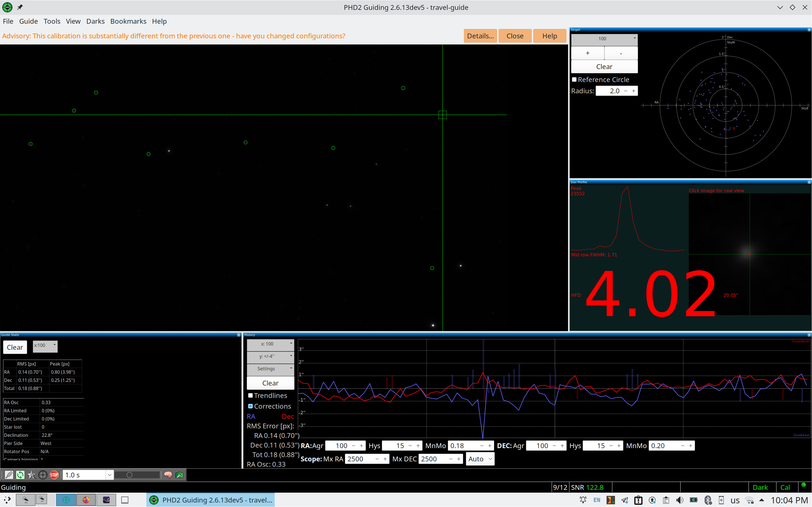Open the exposure time 1.0 s dropdown
The width and height of the screenshot is (812, 507).
[109, 475]
